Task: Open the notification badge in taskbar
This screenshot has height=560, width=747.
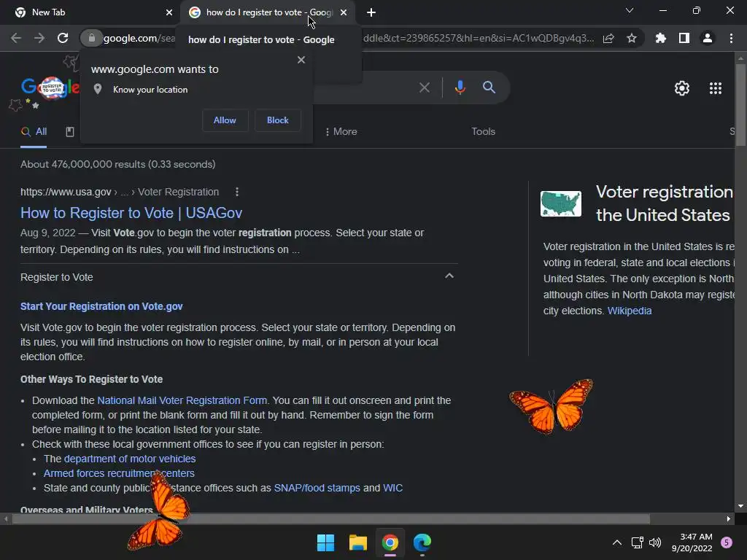Action: [727, 542]
